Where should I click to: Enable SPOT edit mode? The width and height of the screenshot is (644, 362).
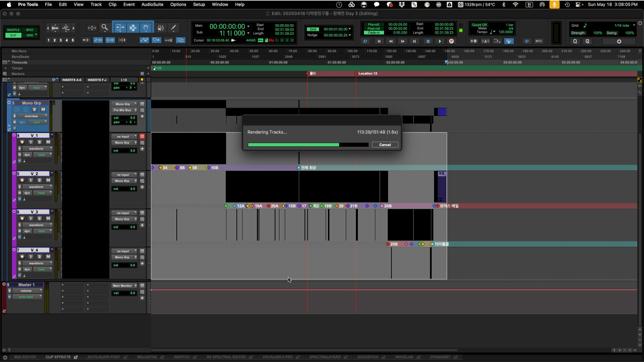pyautogui.click(x=30, y=30)
